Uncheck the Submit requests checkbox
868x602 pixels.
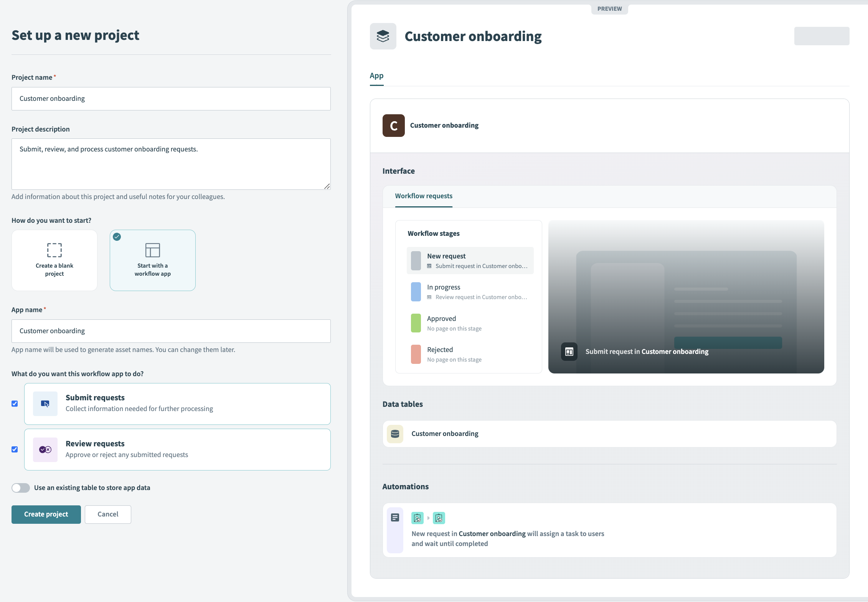(x=15, y=404)
